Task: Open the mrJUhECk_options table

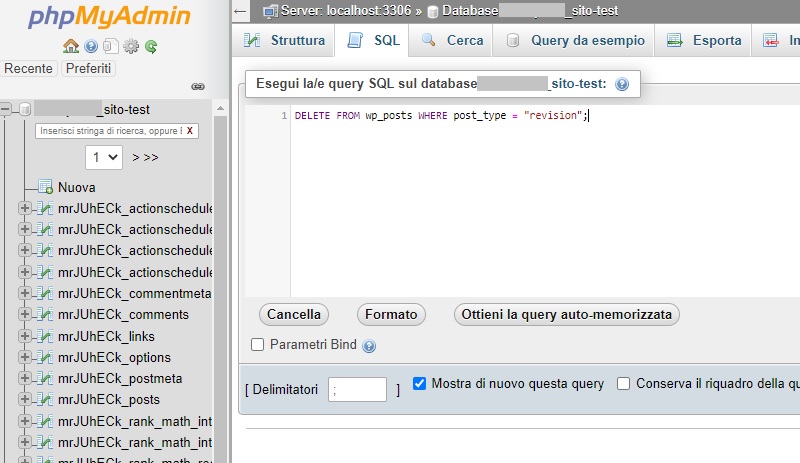Action: tap(114, 357)
